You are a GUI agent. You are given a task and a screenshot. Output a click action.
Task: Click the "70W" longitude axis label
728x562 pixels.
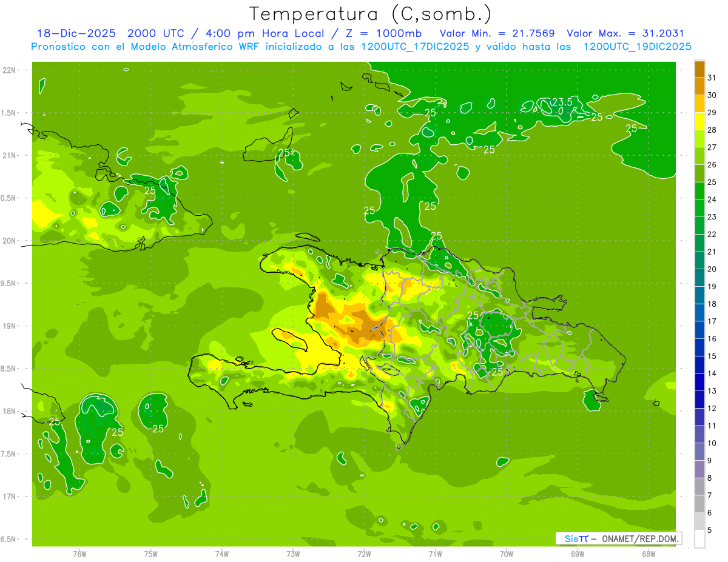pyautogui.click(x=507, y=554)
